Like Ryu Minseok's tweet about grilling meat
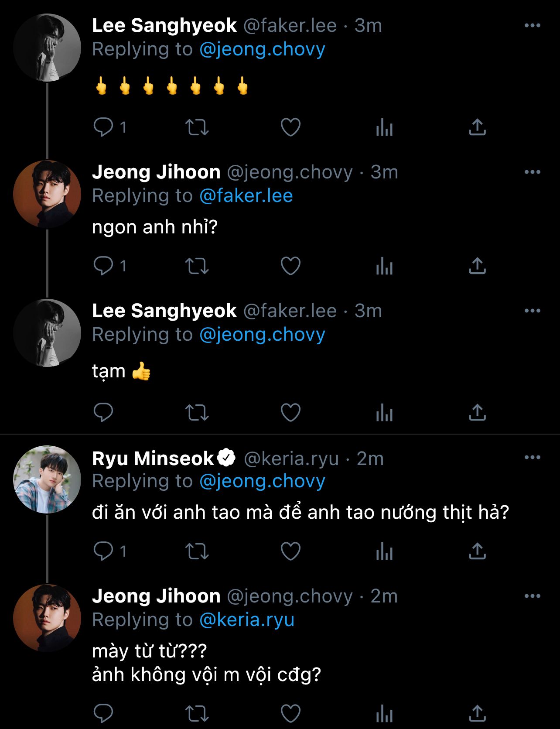This screenshot has height=729, width=560. [290, 551]
